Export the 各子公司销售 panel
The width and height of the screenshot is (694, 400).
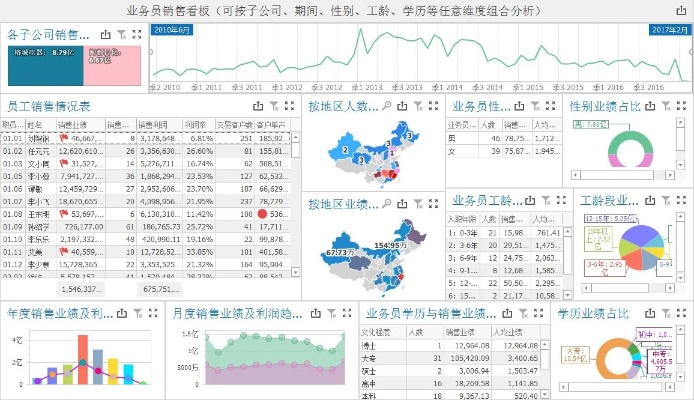[x=106, y=34]
